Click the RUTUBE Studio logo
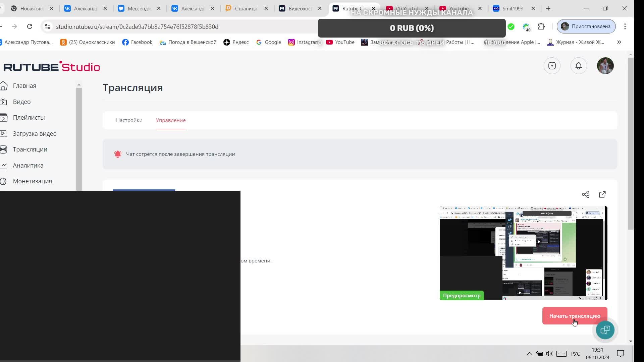 [x=52, y=67]
